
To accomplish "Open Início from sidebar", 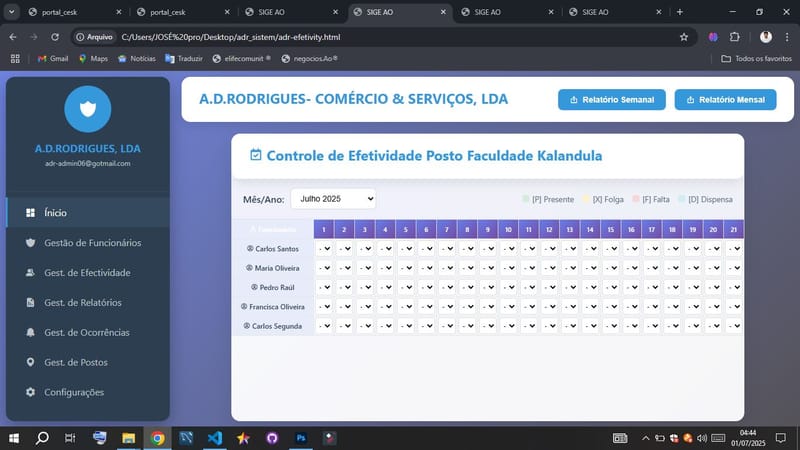I will coord(88,213).
